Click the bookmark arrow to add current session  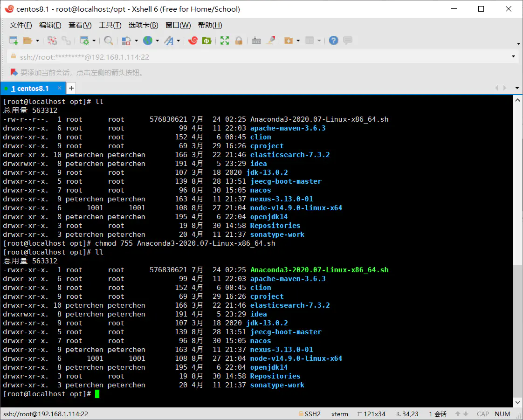tap(13, 73)
